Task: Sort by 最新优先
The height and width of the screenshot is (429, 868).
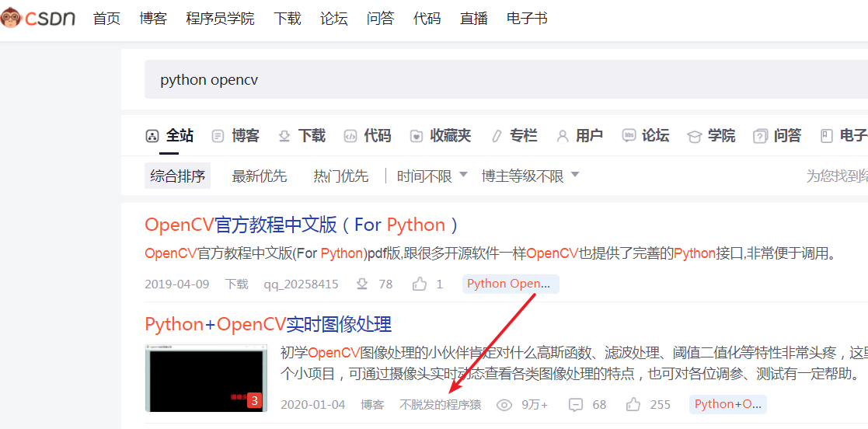Action: tap(259, 176)
